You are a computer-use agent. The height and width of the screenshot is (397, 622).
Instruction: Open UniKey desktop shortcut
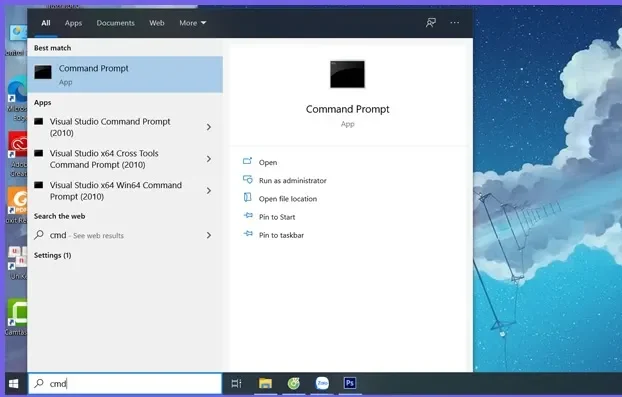(x=17, y=263)
